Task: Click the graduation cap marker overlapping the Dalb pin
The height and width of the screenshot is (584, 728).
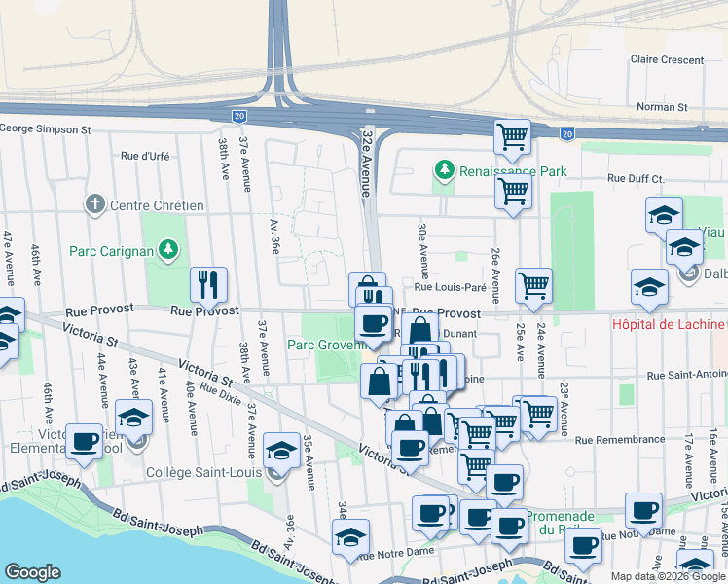Action: (x=684, y=248)
